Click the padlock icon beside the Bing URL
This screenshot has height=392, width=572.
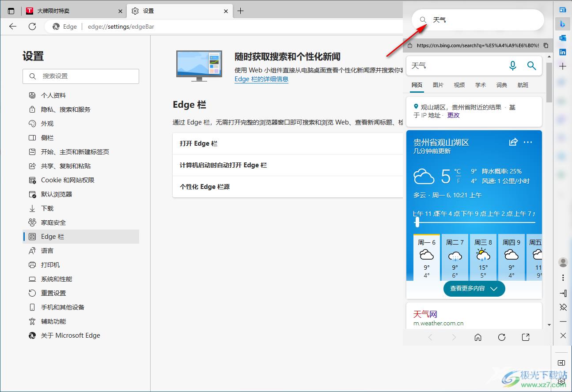410,45
